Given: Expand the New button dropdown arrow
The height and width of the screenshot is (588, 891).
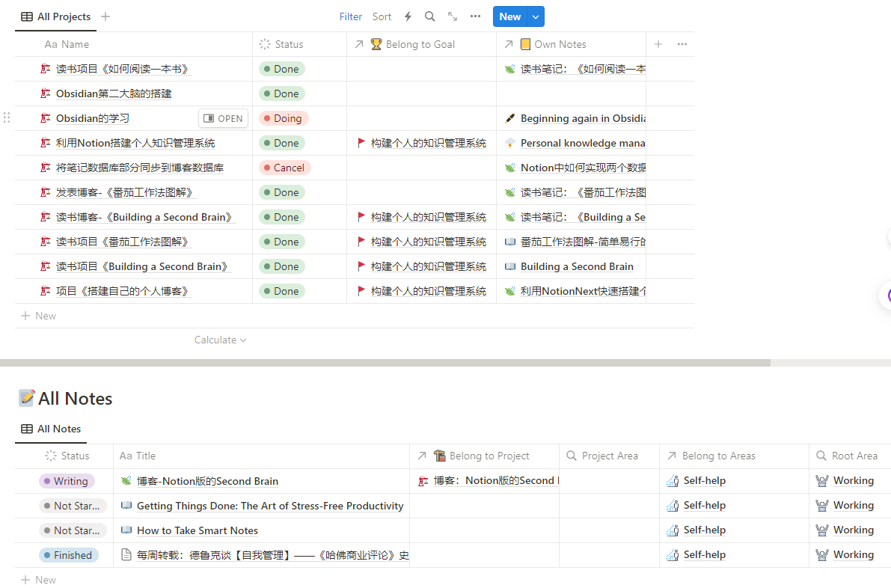Looking at the screenshot, I should pos(535,16).
